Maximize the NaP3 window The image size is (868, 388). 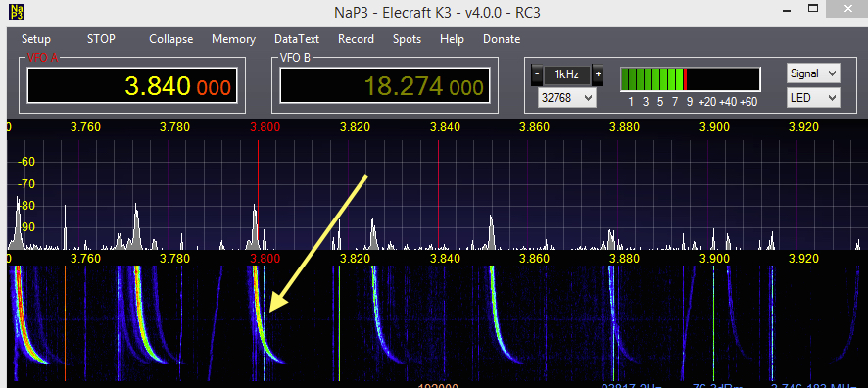(x=812, y=8)
